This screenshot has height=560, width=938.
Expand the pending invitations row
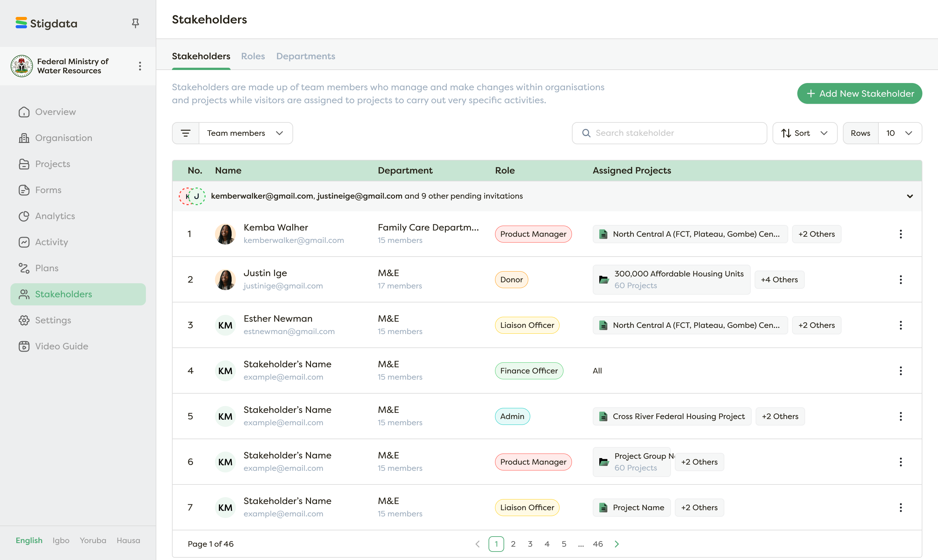[910, 196]
